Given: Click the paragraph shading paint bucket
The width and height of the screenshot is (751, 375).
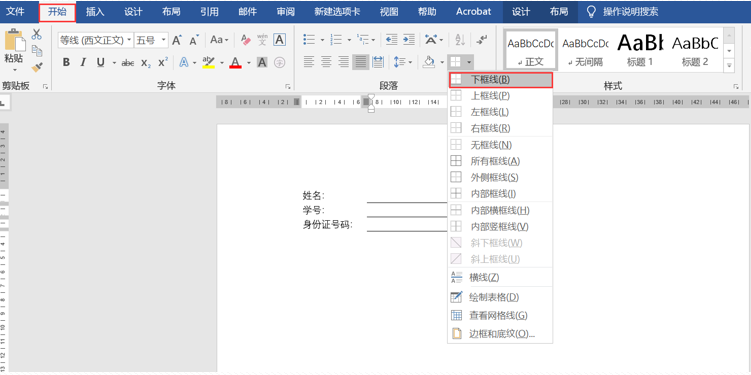Looking at the screenshot, I should 429,62.
